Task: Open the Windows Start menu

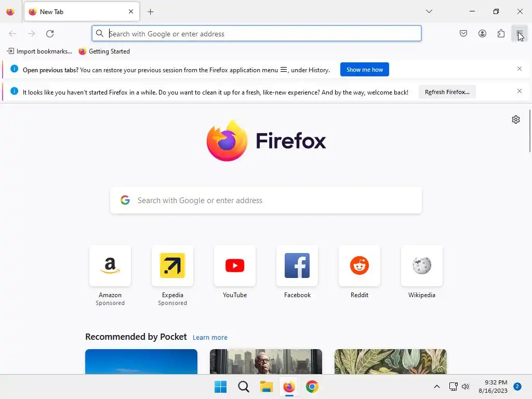Action: [220, 387]
